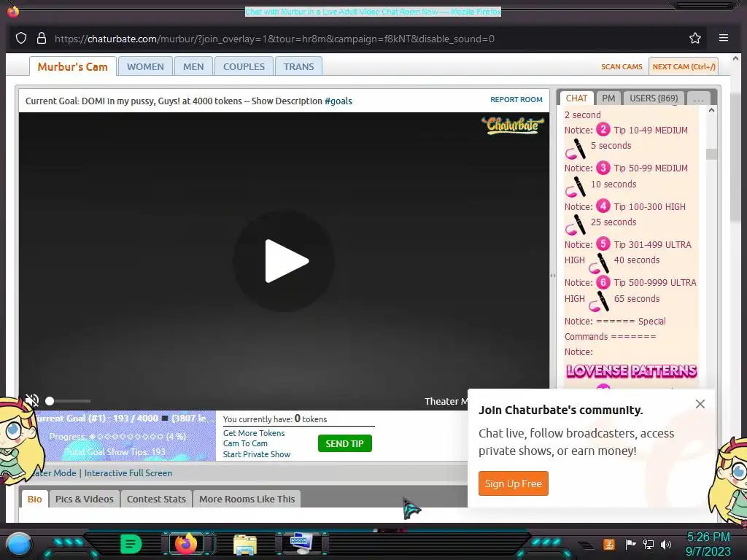The width and height of the screenshot is (747, 560).
Task: Click the large play button on video
Action: [284, 261]
